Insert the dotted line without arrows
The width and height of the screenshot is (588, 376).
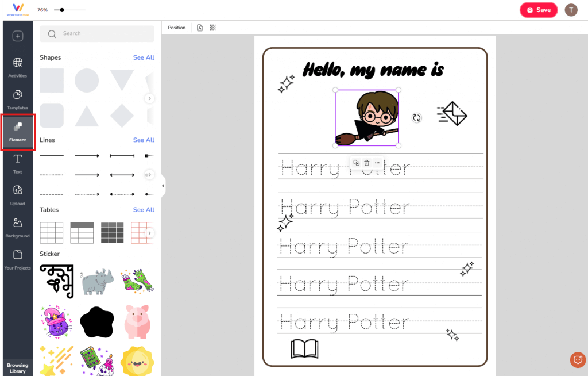(x=52, y=175)
